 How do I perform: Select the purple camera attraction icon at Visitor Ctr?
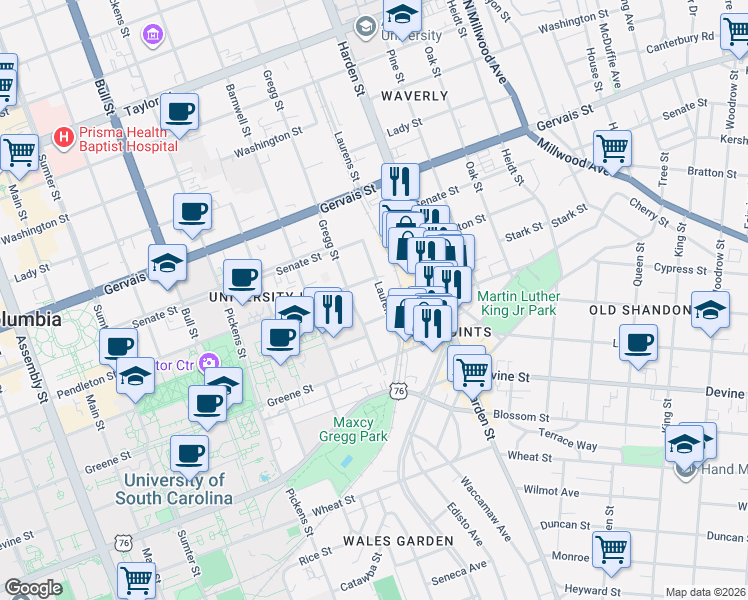(208, 363)
